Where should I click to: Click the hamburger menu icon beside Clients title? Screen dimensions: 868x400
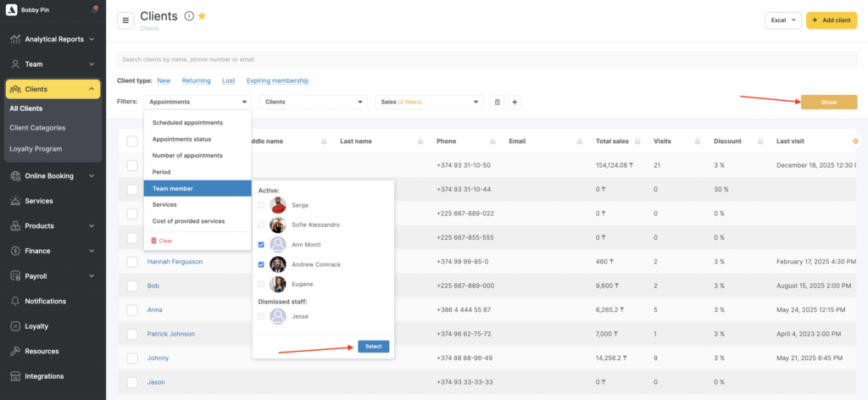point(125,20)
